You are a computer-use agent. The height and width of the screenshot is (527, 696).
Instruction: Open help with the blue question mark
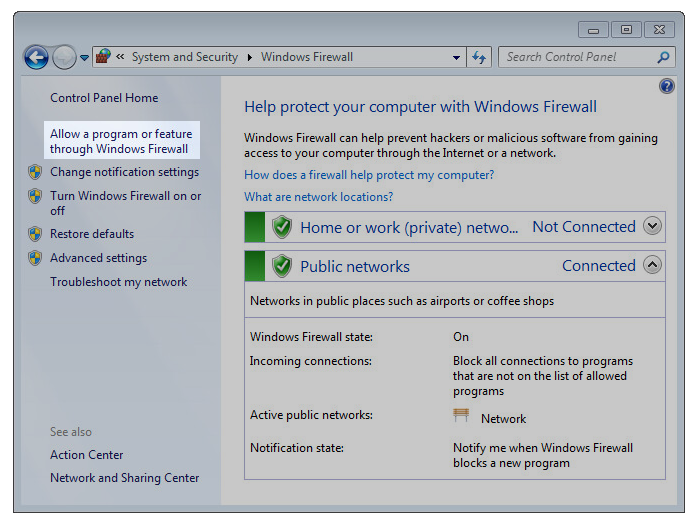tap(667, 86)
